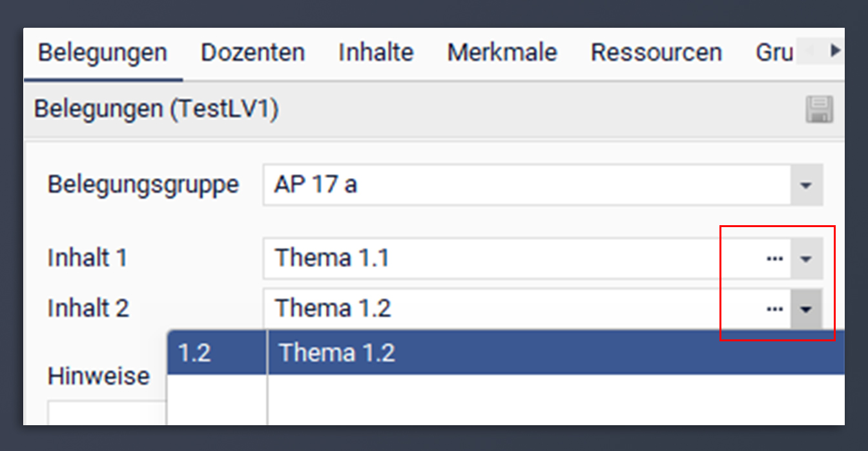The width and height of the screenshot is (868, 451).
Task: Show more tabs with the right arrow
Action: pyautogui.click(x=835, y=50)
